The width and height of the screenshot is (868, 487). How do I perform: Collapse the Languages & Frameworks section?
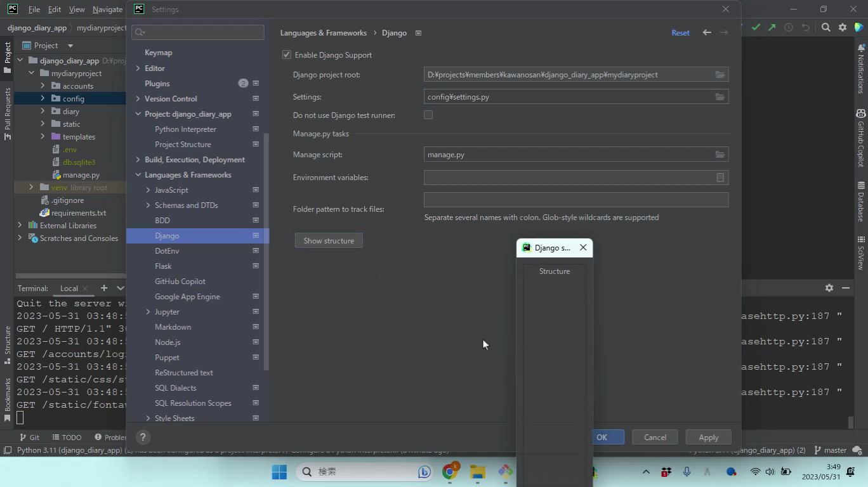click(138, 175)
